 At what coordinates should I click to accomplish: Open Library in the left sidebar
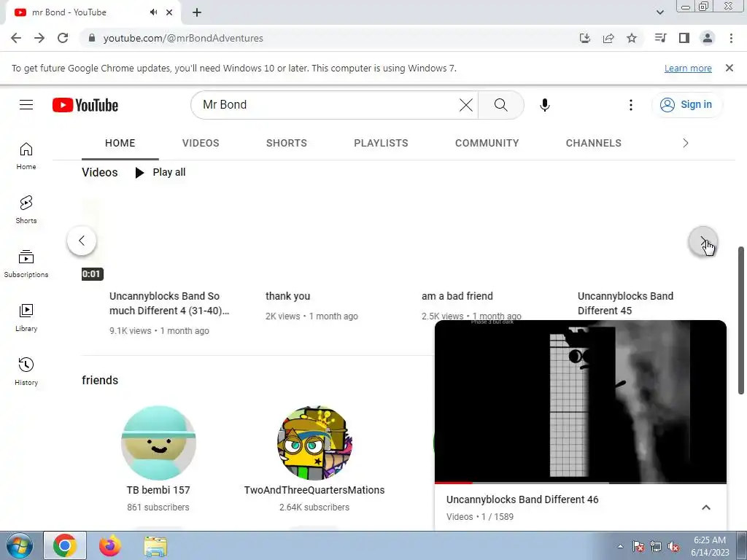[x=26, y=318]
